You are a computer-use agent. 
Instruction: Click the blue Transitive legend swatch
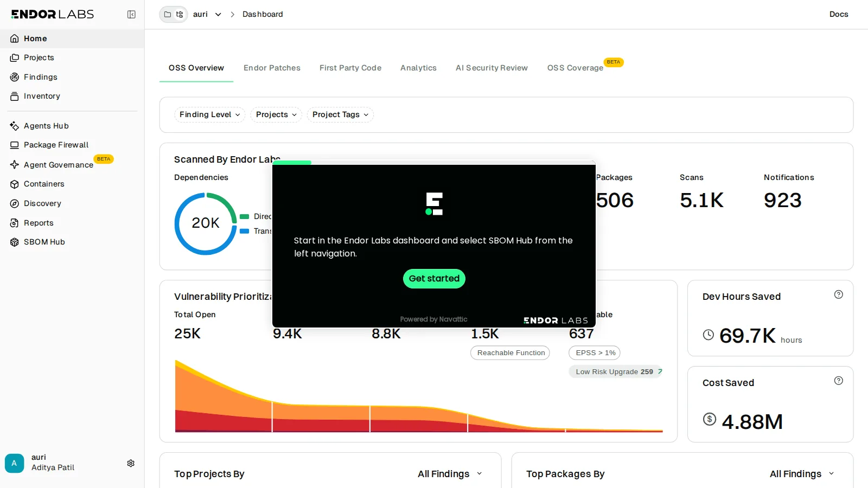click(x=245, y=231)
